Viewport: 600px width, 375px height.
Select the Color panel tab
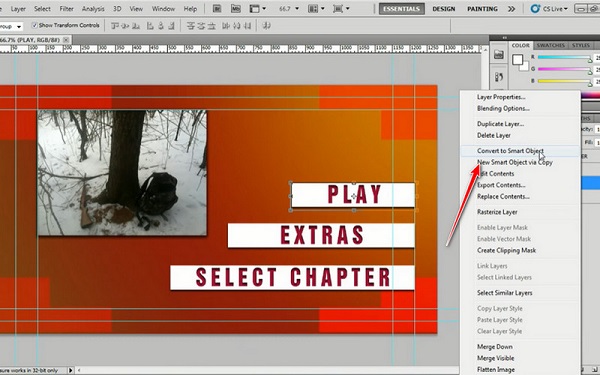coord(520,45)
